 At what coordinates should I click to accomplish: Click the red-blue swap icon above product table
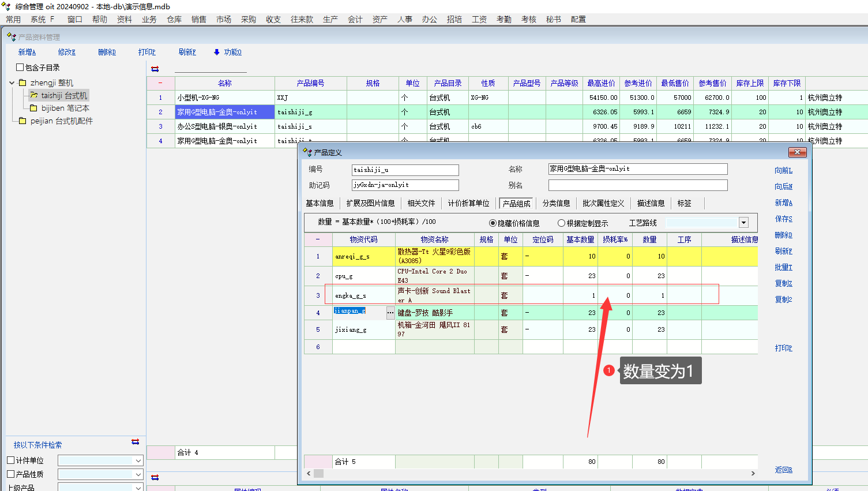point(155,69)
